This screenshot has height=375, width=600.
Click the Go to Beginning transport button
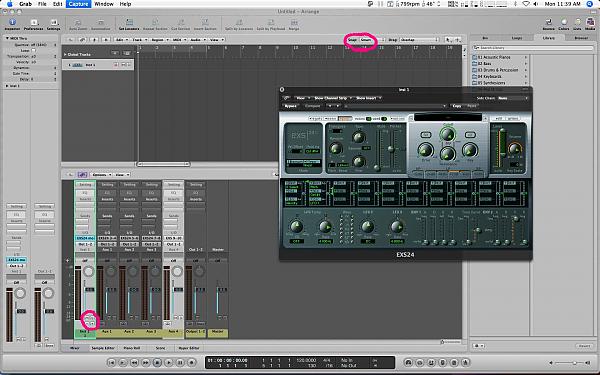coord(111,362)
